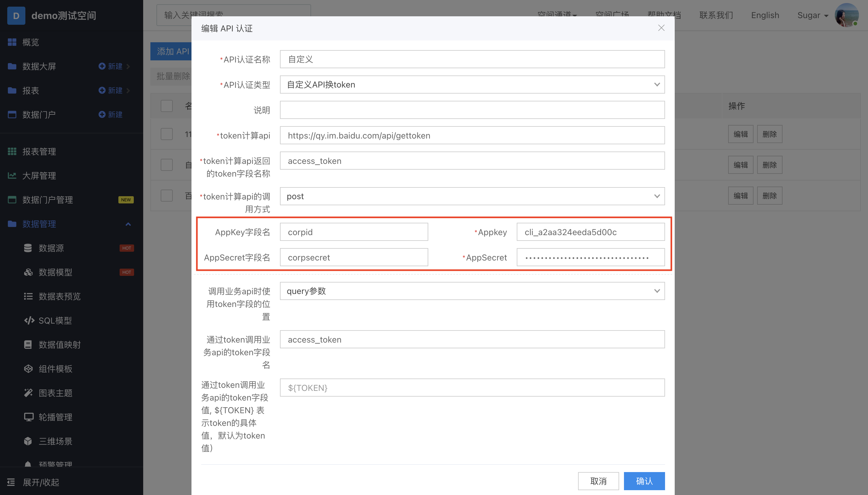Click the 通过token调用业务api的token字段名 access_token field
Image resolution: width=868 pixels, height=495 pixels.
[472, 340]
